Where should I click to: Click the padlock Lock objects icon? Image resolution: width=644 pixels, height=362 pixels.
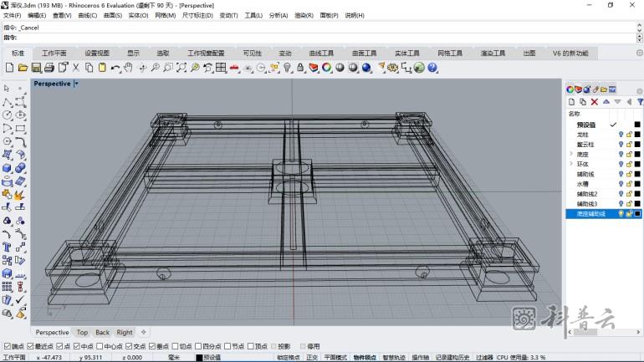(300, 68)
